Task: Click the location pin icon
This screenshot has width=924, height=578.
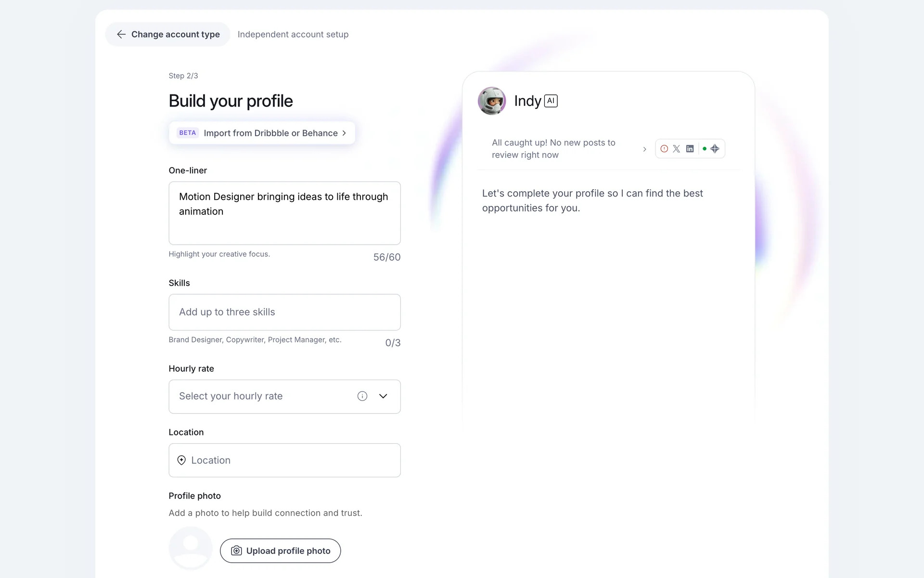Action: click(181, 460)
